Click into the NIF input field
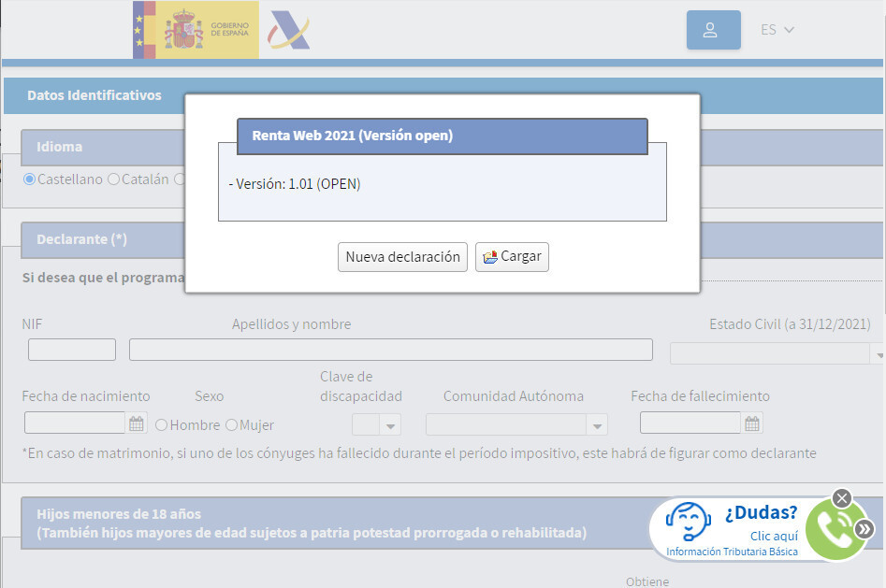 pos(72,350)
